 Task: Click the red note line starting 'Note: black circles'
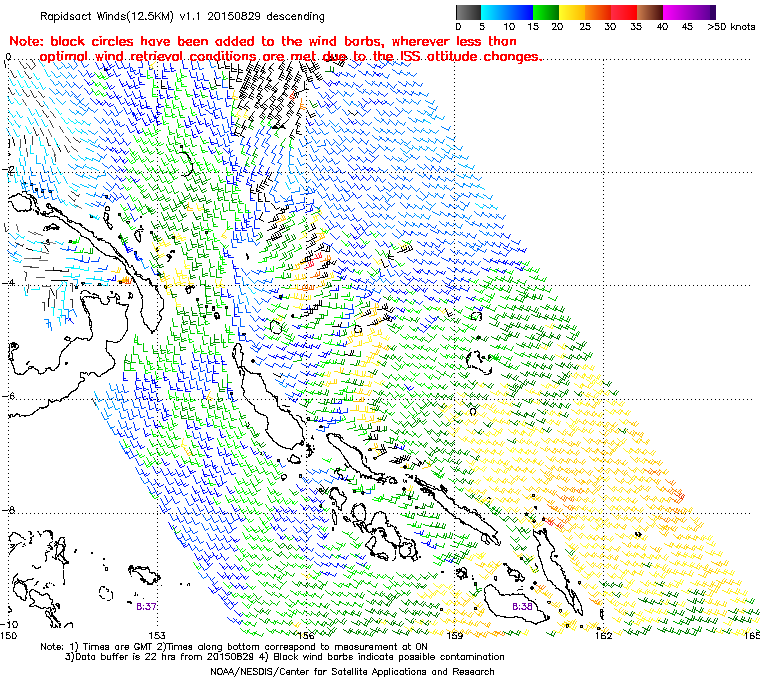[x=263, y=41]
